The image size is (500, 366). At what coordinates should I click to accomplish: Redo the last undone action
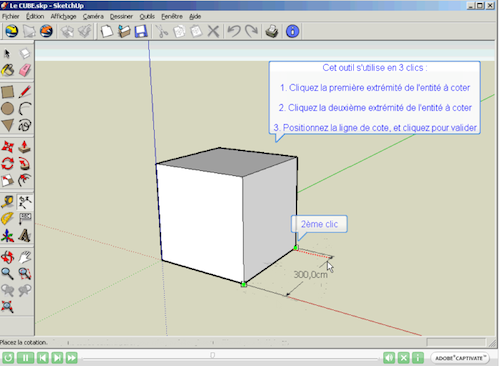(251, 31)
